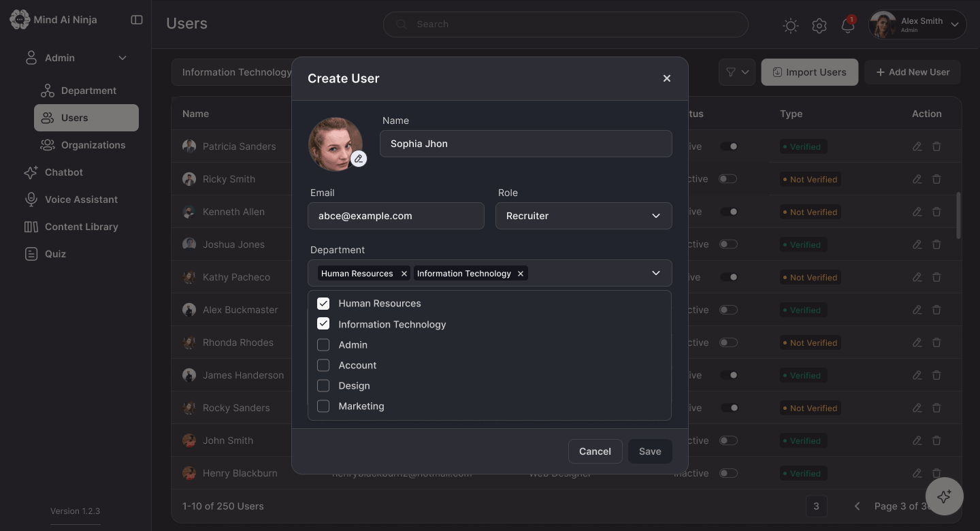This screenshot has width=980, height=531.
Task: Open Alex Smith profile menu
Action: [917, 25]
